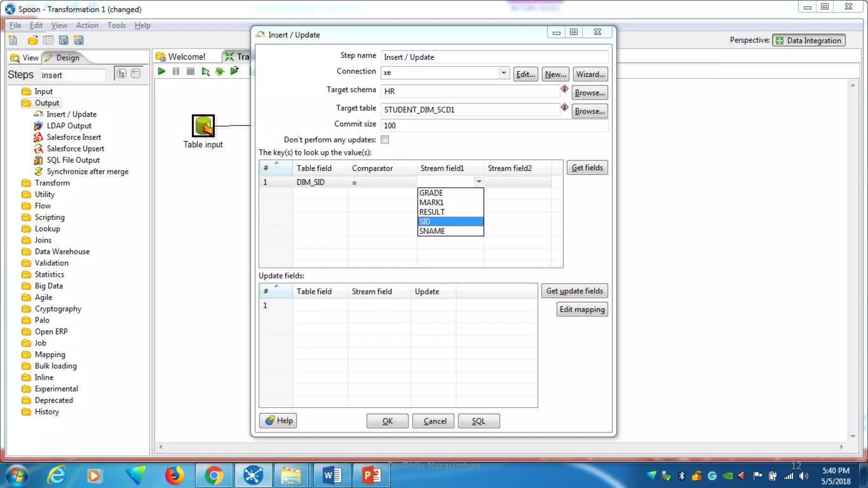Image resolution: width=868 pixels, height=488 pixels.
Task: Click the Pause transformation icon
Action: 176,71
